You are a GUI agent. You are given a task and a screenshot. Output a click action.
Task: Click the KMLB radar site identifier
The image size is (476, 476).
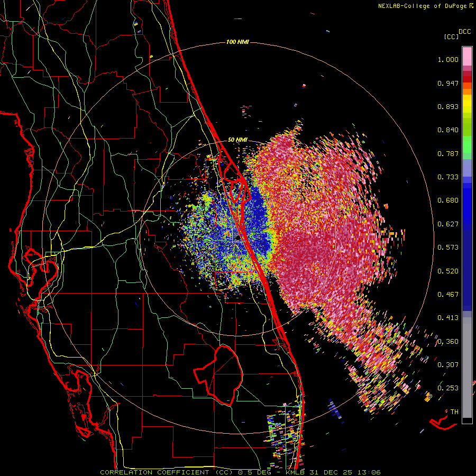point(296,472)
